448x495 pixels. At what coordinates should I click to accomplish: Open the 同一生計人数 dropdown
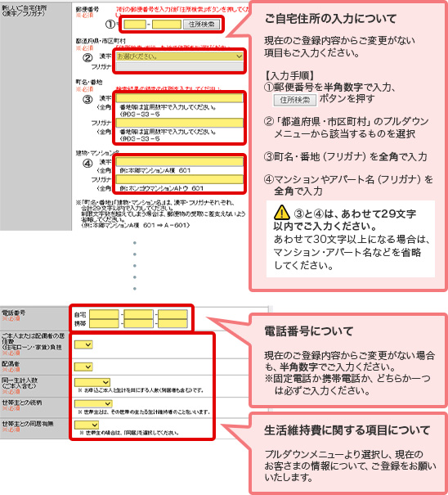click(x=92, y=382)
